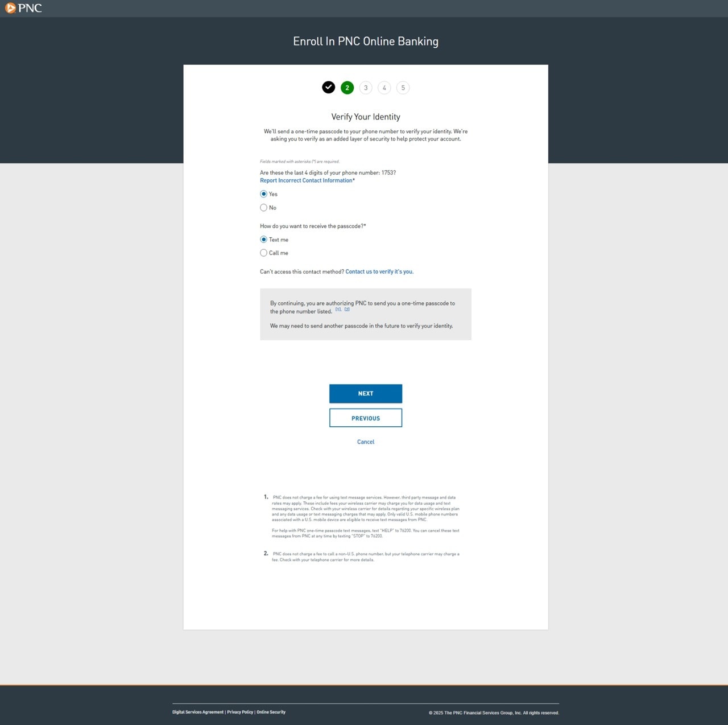728x725 pixels.
Task: Select Yes to confirm the phone number digits
Action: point(263,194)
